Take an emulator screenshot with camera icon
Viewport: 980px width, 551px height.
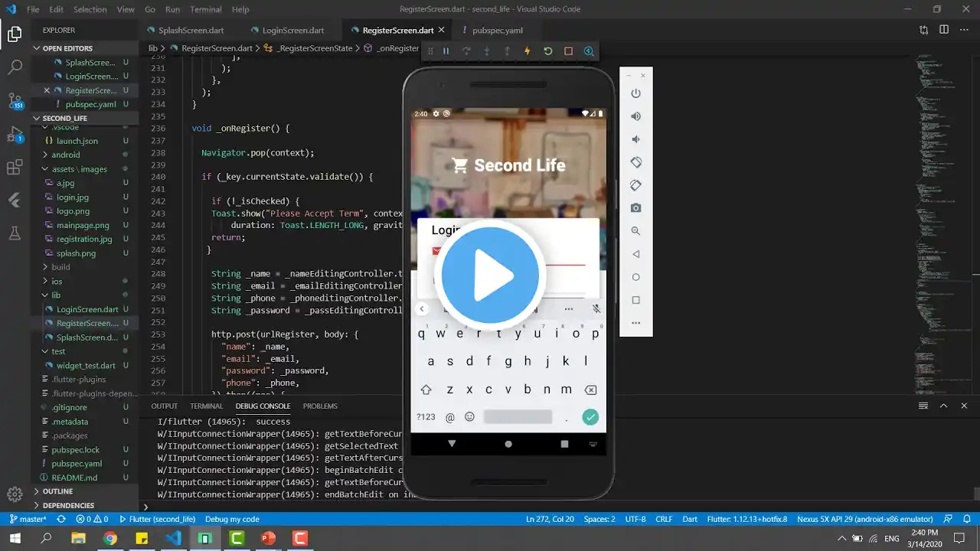click(x=635, y=208)
